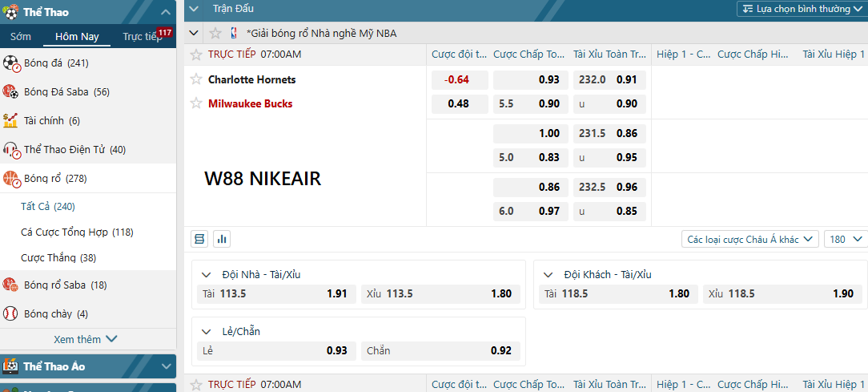Click the bar chart statistics icon
The height and width of the screenshot is (392, 868).
pos(222,239)
